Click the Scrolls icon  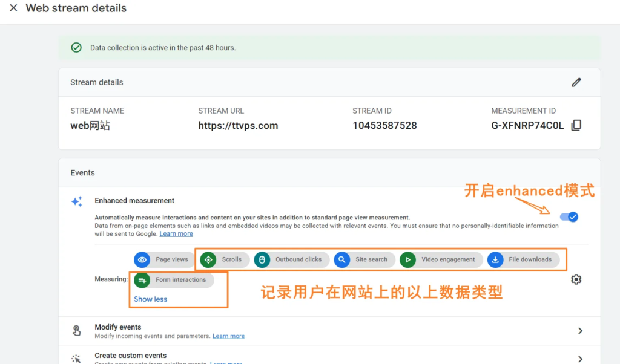pyautogui.click(x=208, y=259)
